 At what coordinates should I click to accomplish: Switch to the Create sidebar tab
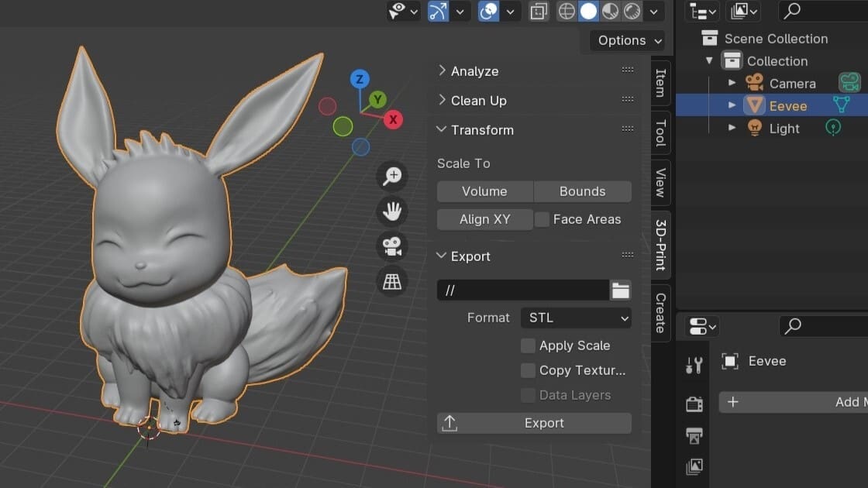(x=660, y=313)
